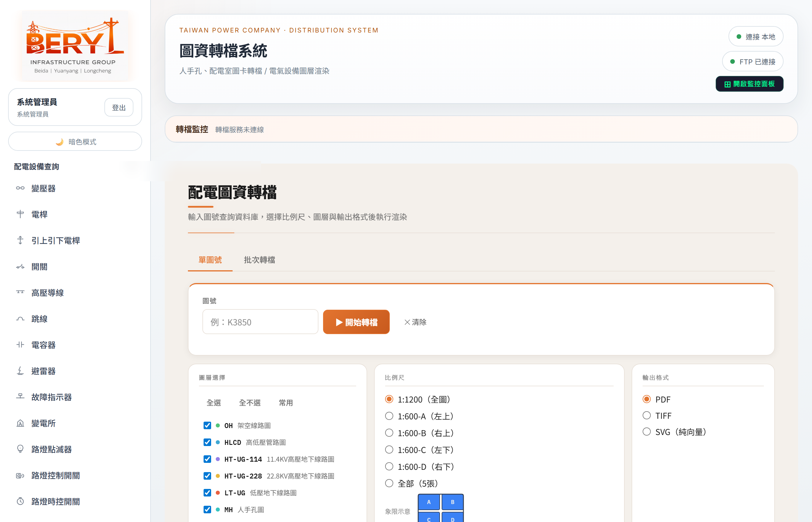Select scale 1:600-B（右上）
The width and height of the screenshot is (812, 522).
(389, 433)
